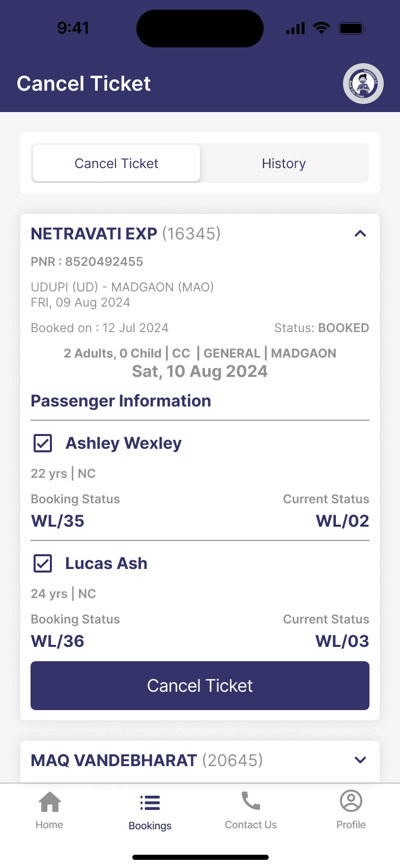Uncheck passenger Ashley Wexley checkbox
Image resolution: width=400 pixels, height=868 pixels.
click(43, 443)
